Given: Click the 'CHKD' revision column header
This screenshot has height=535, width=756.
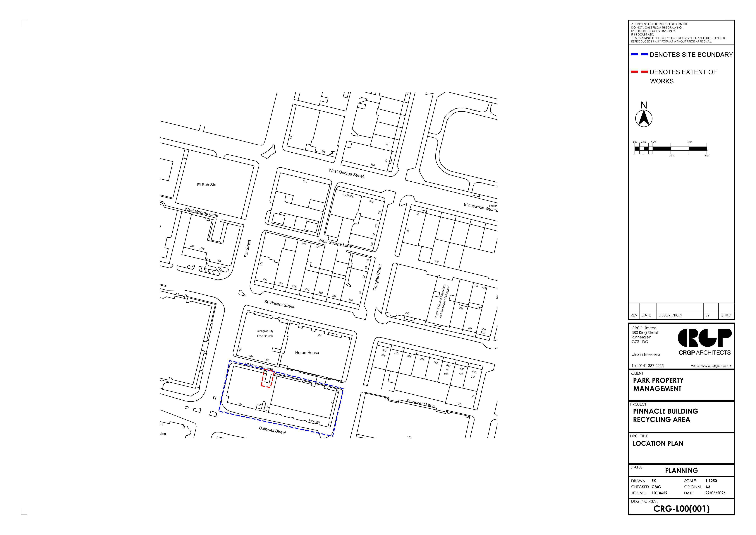Looking at the screenshot, I should [726, 315].
